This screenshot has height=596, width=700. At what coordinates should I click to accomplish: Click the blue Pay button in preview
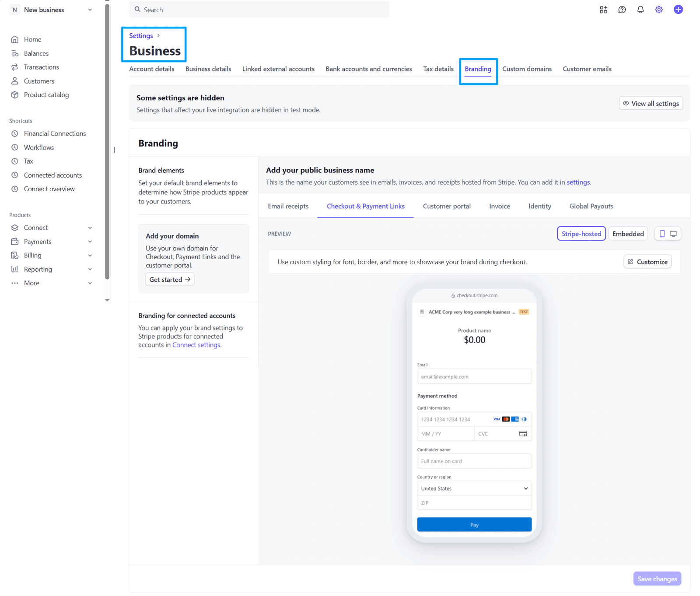(x=474, y=524)
